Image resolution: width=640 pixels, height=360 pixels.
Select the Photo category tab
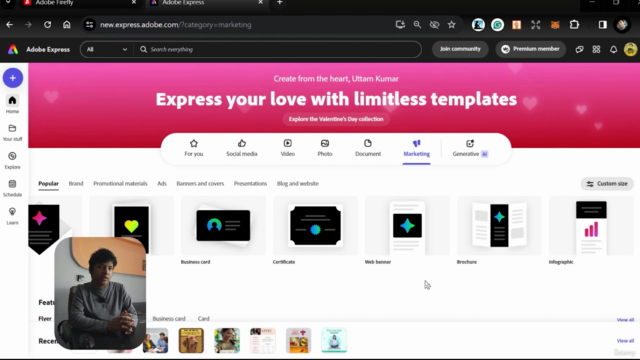[325, 148]
